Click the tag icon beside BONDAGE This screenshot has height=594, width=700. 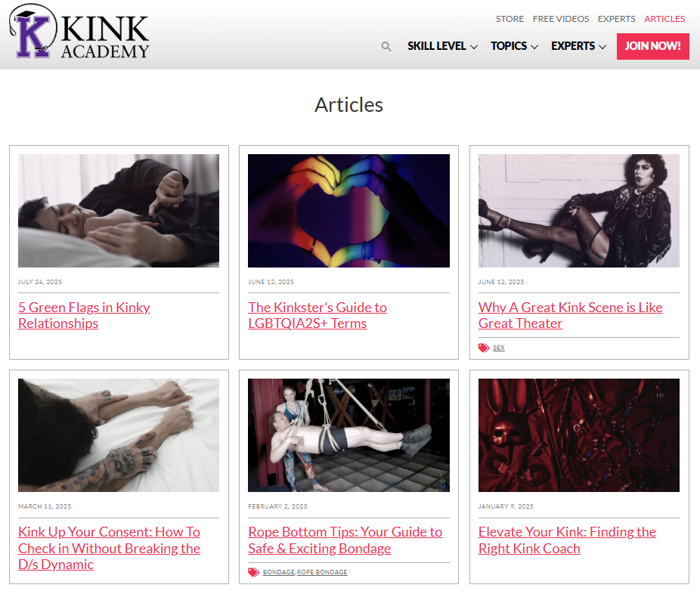click(x=253, y=572)
